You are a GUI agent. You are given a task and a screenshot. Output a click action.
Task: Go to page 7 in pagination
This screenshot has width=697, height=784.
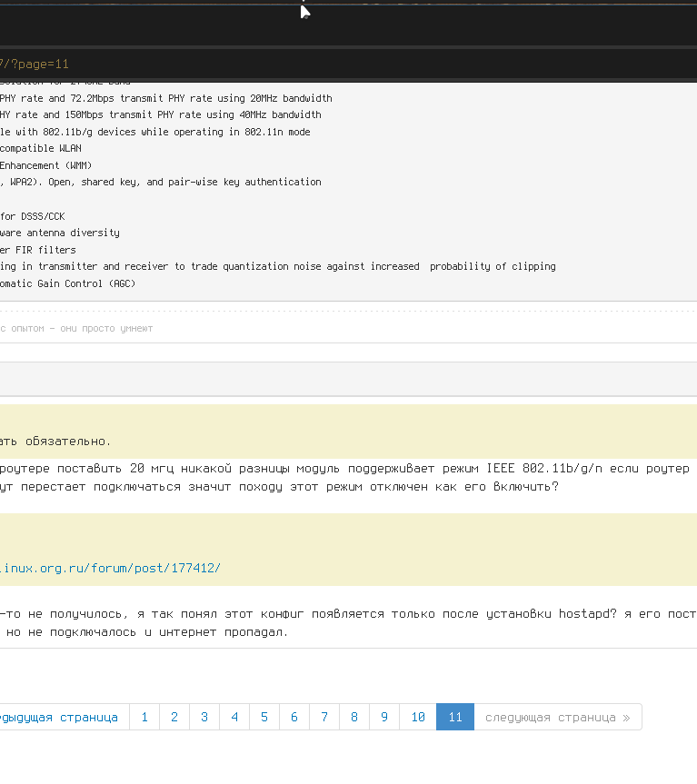tap(324, 717)
